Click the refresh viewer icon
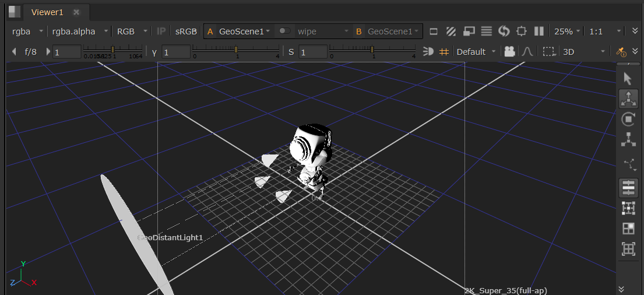 click(504, 31)
